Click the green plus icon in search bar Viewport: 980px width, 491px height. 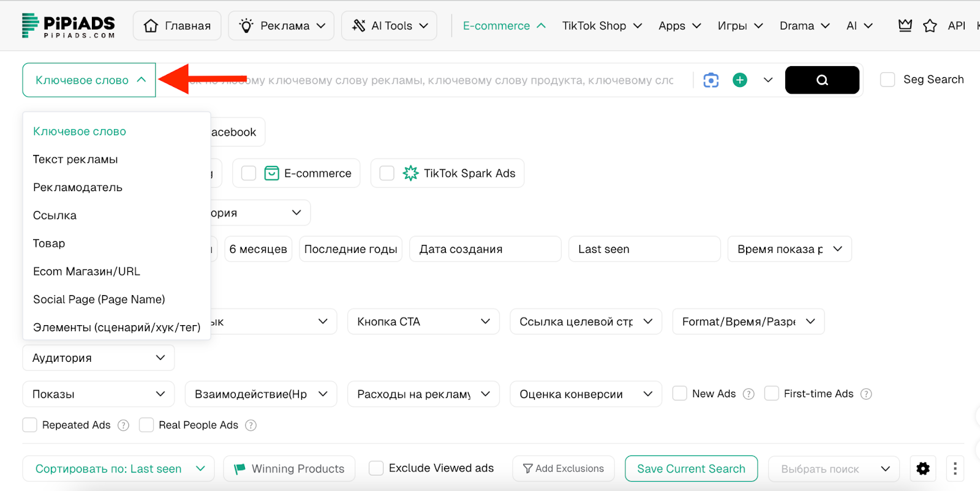[740, 80]
